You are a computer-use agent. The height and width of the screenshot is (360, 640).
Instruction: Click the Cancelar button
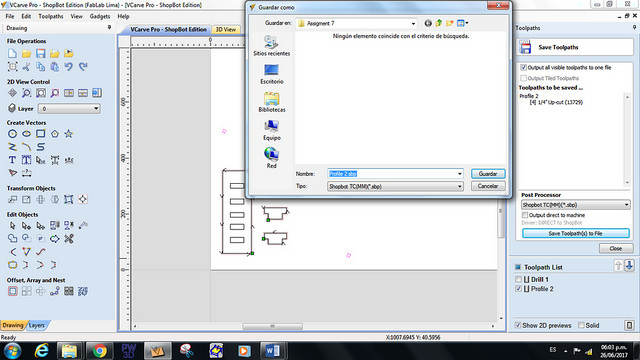click(x=488, y=186)
